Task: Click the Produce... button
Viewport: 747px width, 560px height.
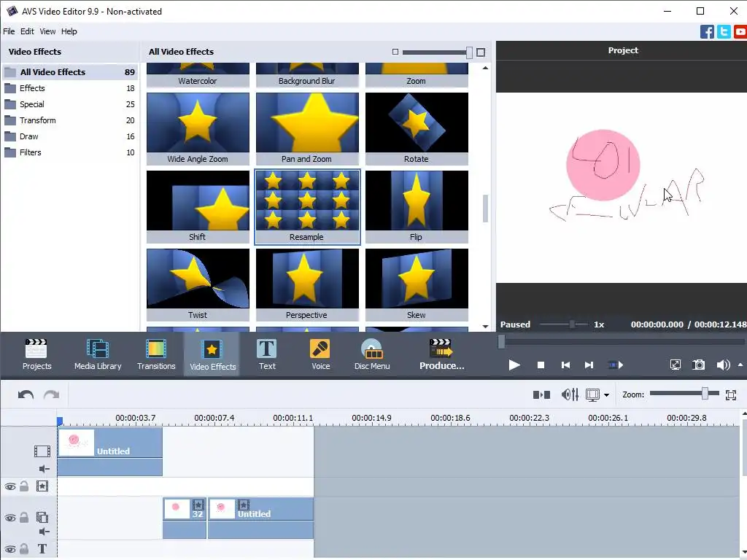Action: coord(441,354)
